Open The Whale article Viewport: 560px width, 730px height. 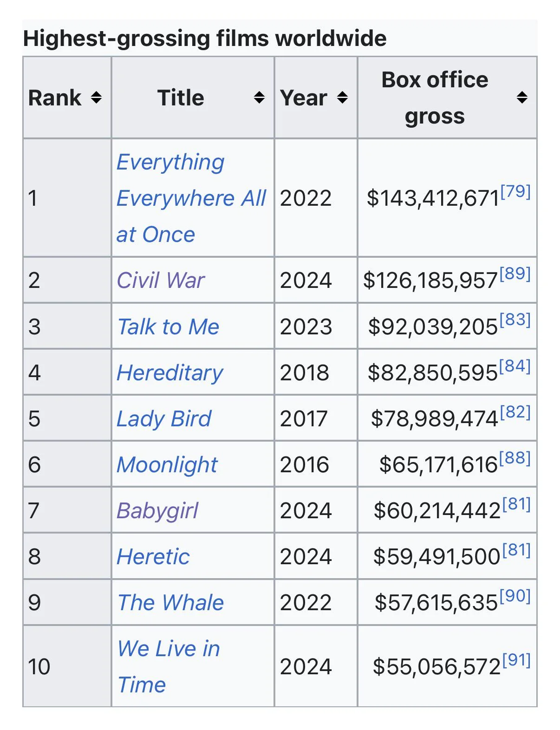point(170,602)
